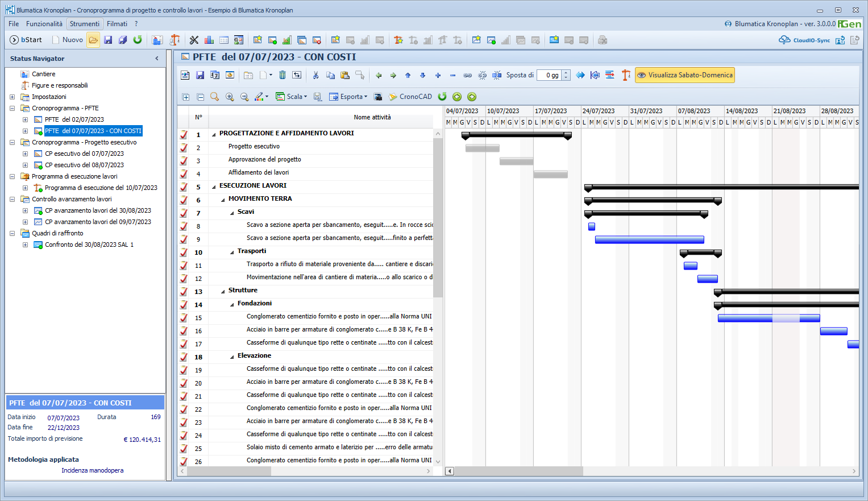Toggle red checkmark for row 15
This screenshot has height=501, width=868.
[184, 318]
